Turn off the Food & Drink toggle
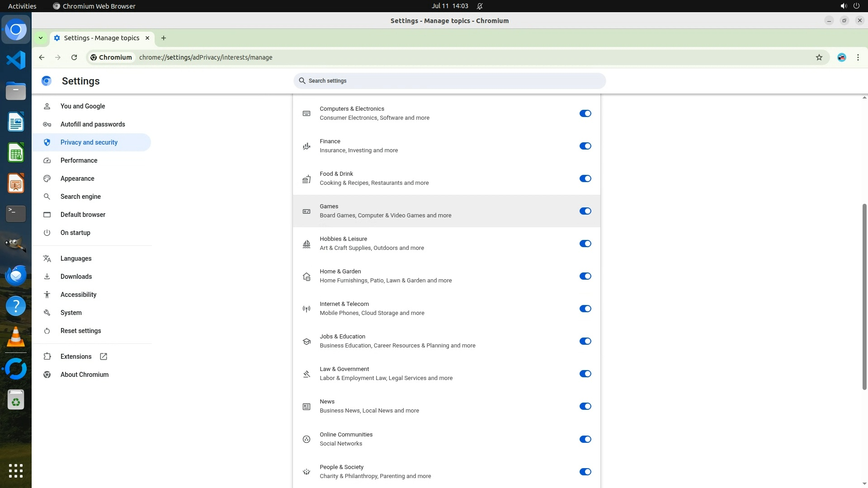This screenshot has width=868, height=488. 585,178
